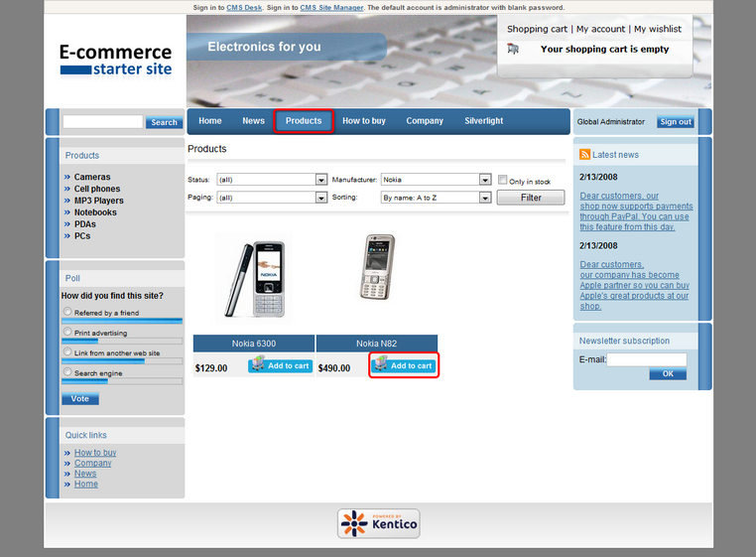The width and height of the screenshot is (756, 557).
Task: Select the Print advertising poll option
Action: tap(67, 332)
